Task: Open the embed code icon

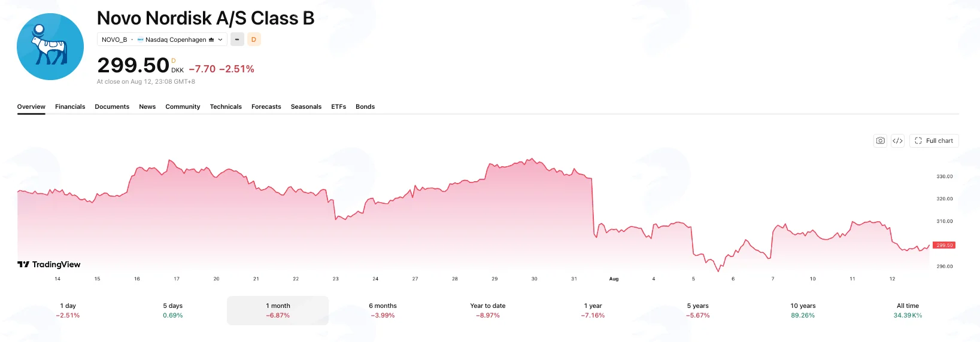Action: coord(897,141)
